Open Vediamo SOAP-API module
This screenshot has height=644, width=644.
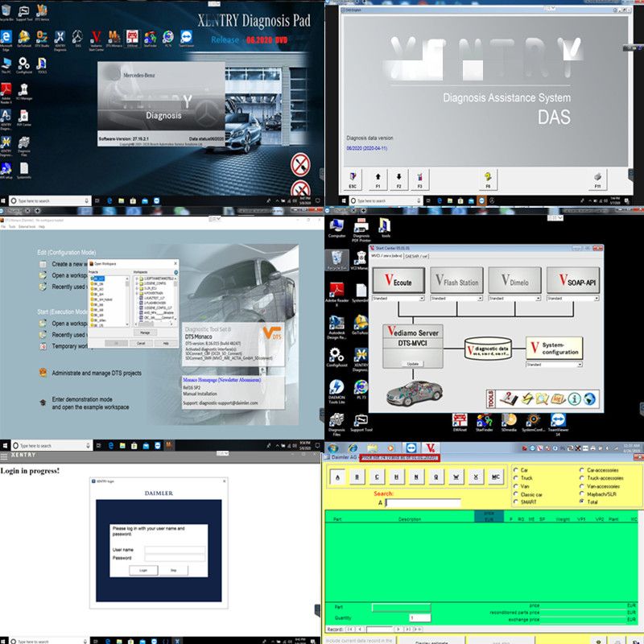[x=573, y=280]
